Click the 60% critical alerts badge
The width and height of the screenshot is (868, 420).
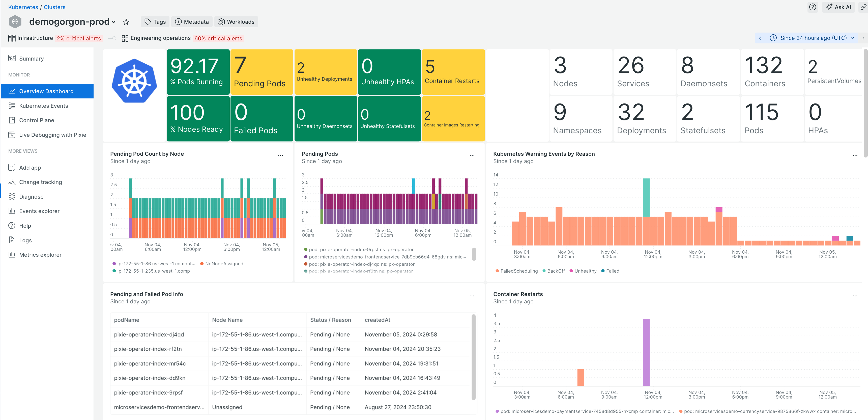(218, 38)
